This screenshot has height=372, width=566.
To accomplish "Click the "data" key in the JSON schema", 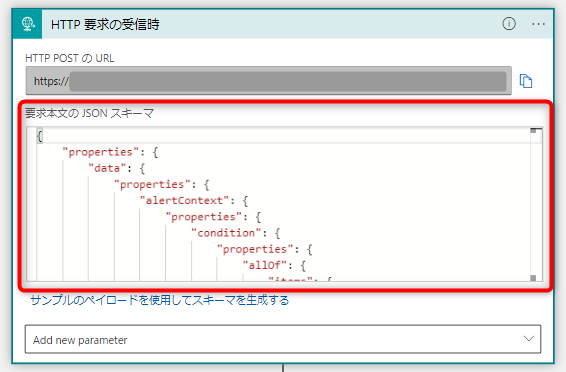I will [x=107, y=168].
